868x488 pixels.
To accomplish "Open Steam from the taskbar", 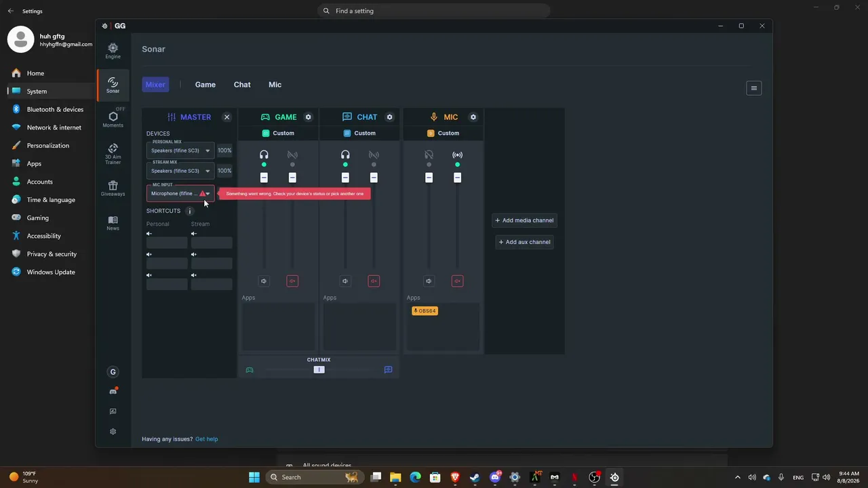I will 475,477.
